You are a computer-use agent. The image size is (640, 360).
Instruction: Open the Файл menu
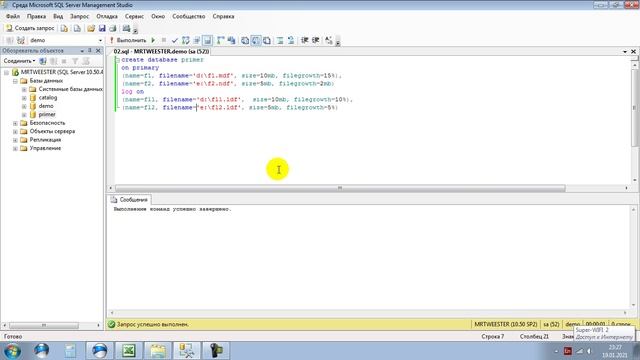13,16
